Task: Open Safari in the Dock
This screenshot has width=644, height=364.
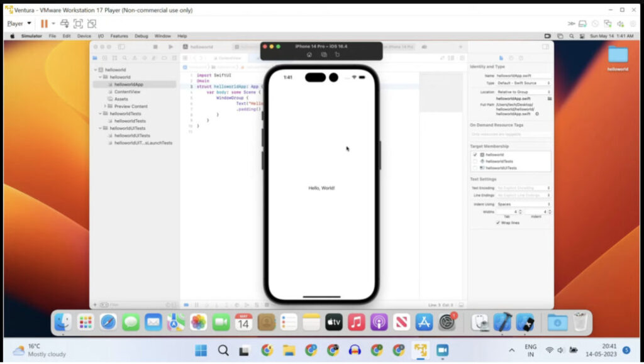Action: coord(108,323)
